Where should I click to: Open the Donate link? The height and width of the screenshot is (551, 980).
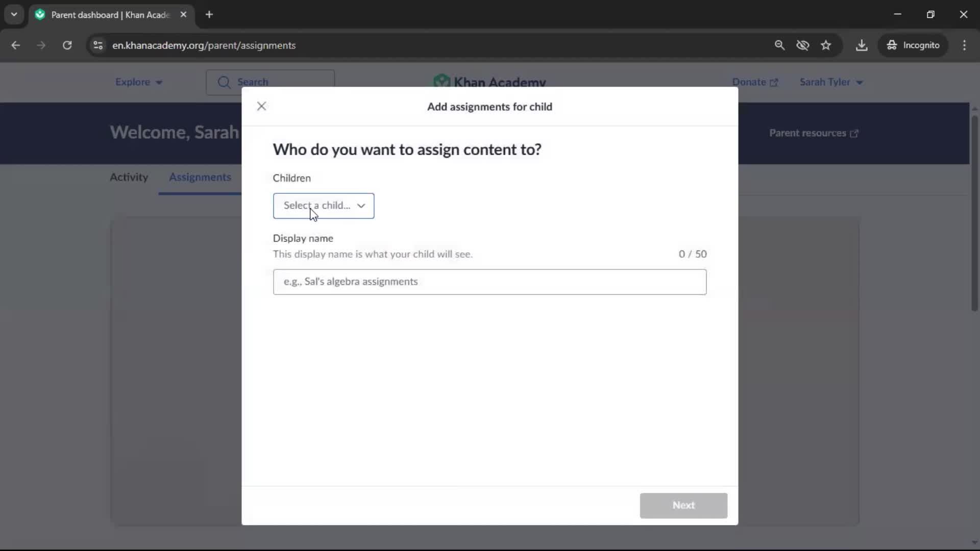click(754, 82)
